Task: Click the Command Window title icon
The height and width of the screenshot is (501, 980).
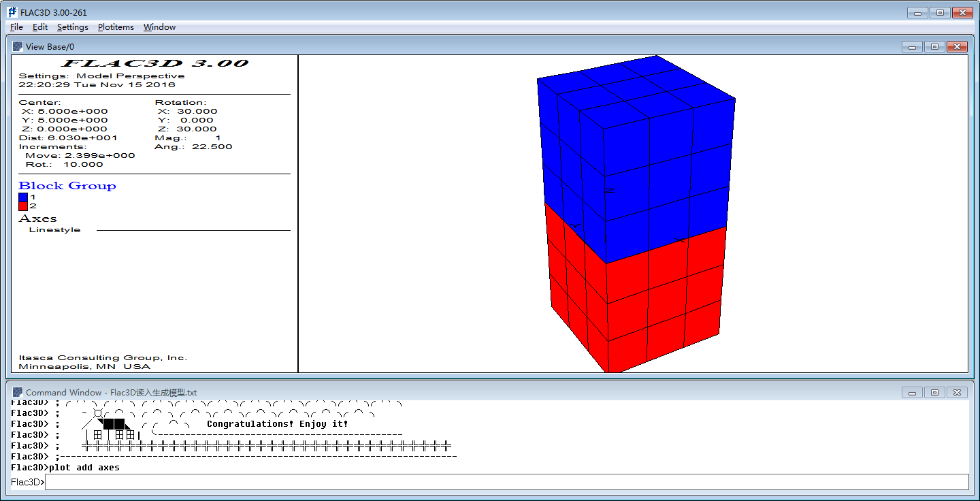Action: tap(18, 392)
